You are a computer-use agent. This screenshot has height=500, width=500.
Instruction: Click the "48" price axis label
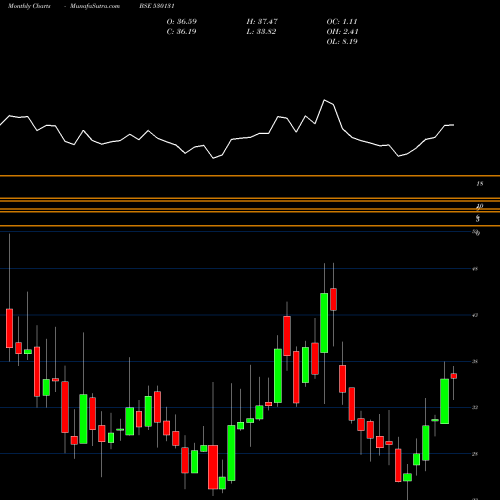coord(475,269)
